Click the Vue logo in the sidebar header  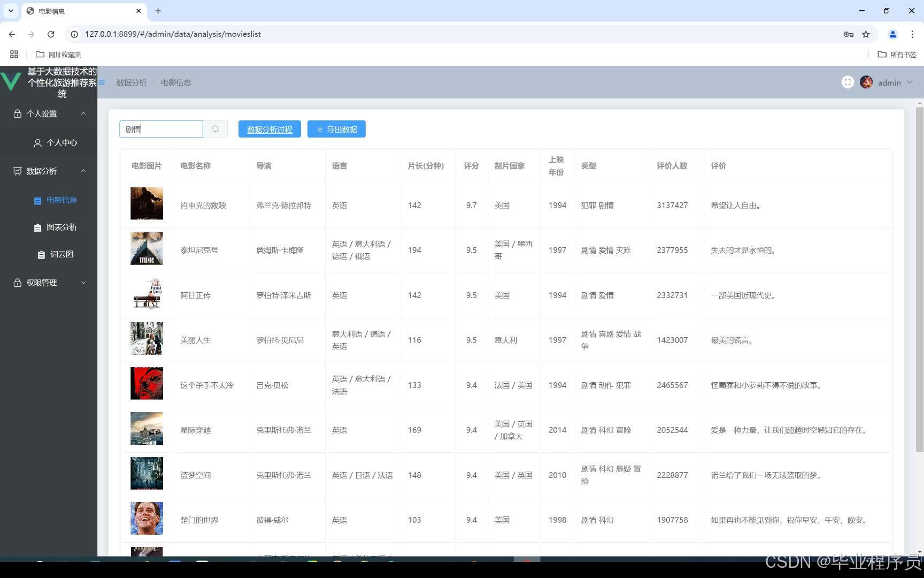tap(11, 81)
